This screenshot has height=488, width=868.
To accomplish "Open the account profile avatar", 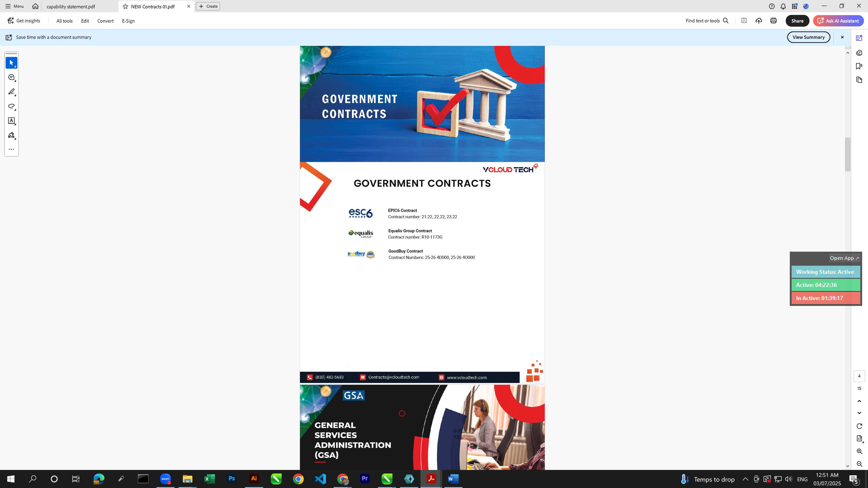I will click(x=806, y=6).
